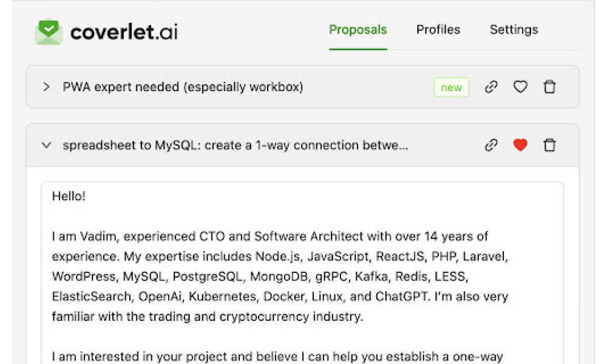This screenshot has width=607, height=364.
Task: Copy link for spreadsheet to MySQL proposal
Action: (491, 145)
